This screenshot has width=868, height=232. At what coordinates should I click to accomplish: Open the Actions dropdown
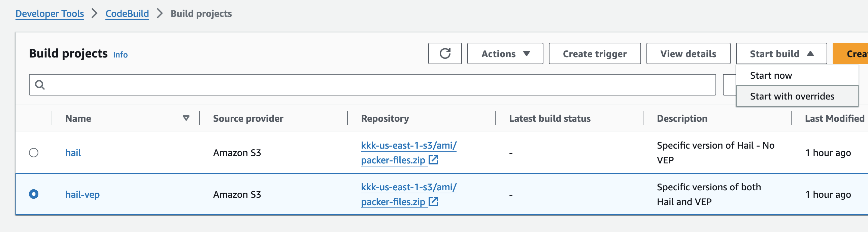pyautogui.click(x=505, y=53)
